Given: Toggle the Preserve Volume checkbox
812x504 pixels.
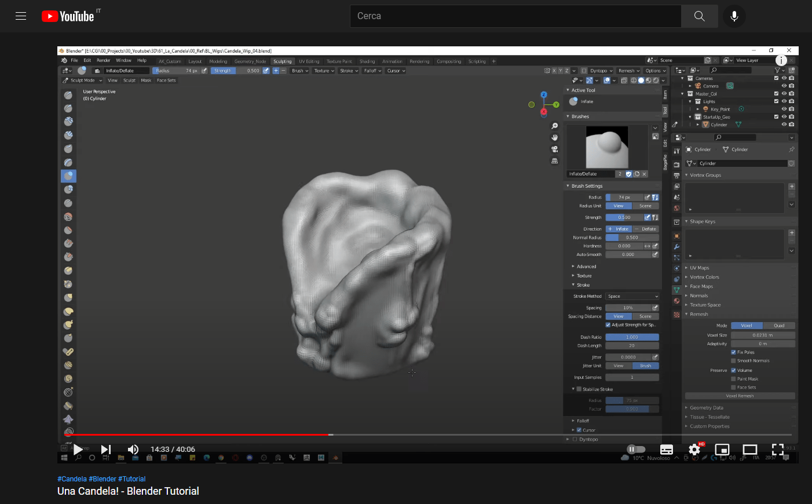Looking at the screenshot, I should [733, 370].
